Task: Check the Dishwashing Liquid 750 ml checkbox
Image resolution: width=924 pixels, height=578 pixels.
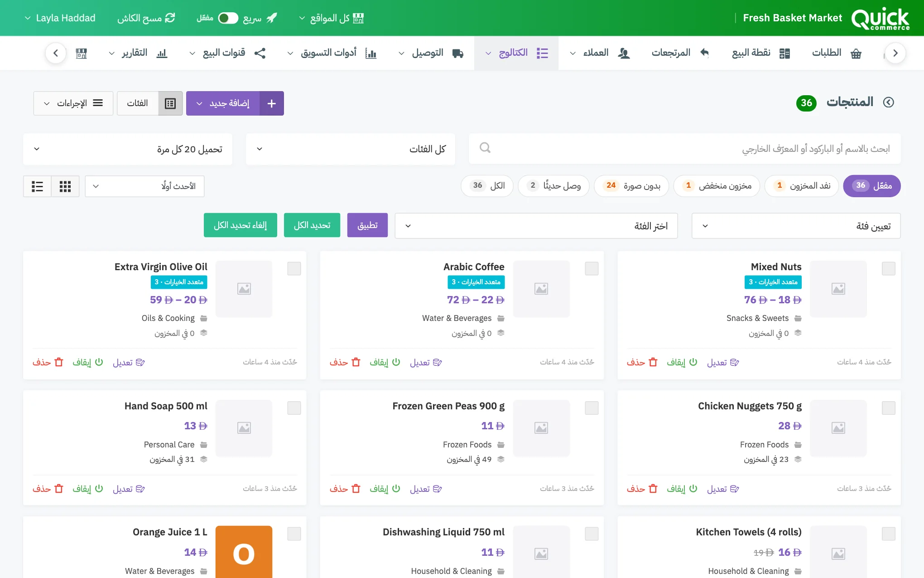Action: 592,534
